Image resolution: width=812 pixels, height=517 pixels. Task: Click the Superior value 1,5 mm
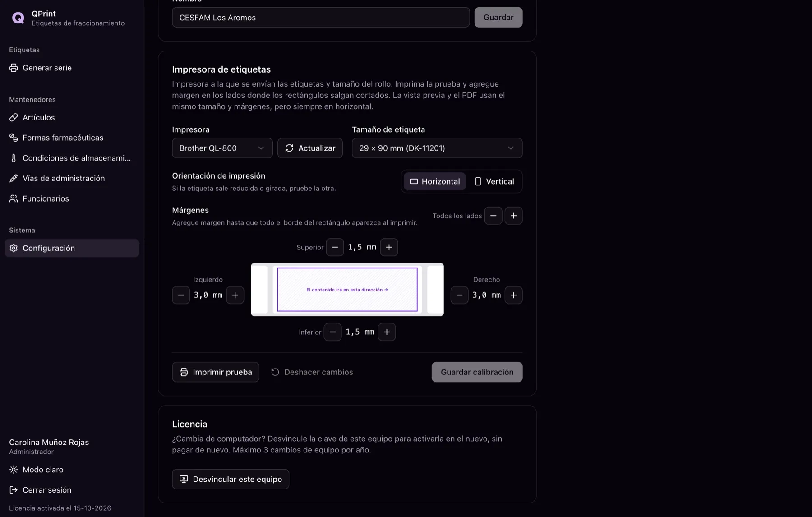click(362, 247)
